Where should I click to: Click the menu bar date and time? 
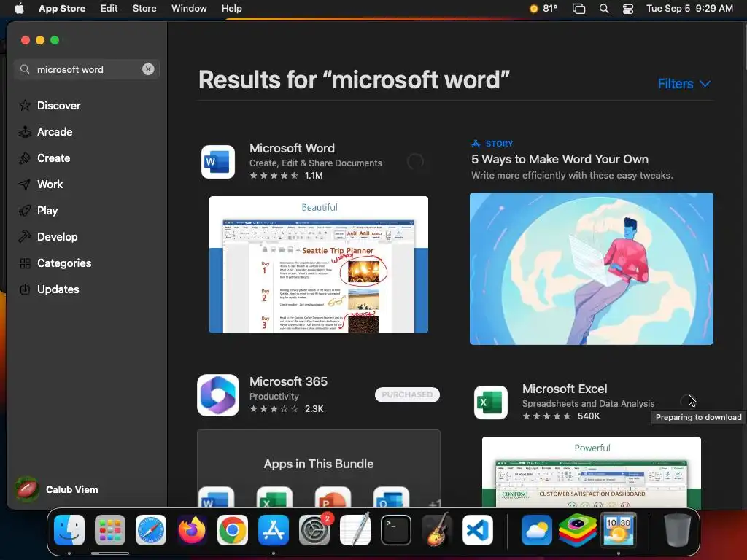point(689,9)
